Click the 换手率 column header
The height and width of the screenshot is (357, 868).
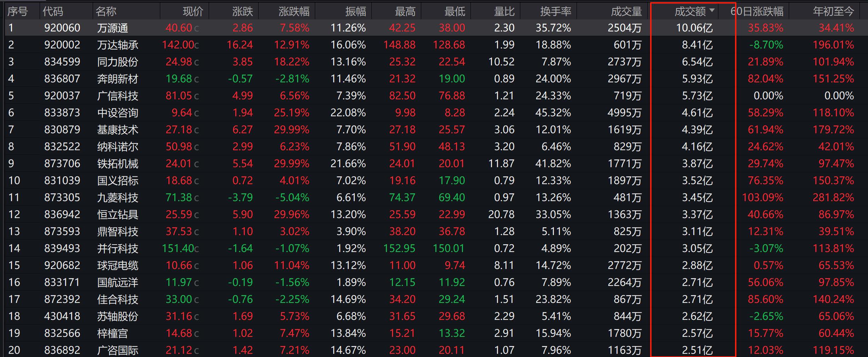tap(556, 12)
